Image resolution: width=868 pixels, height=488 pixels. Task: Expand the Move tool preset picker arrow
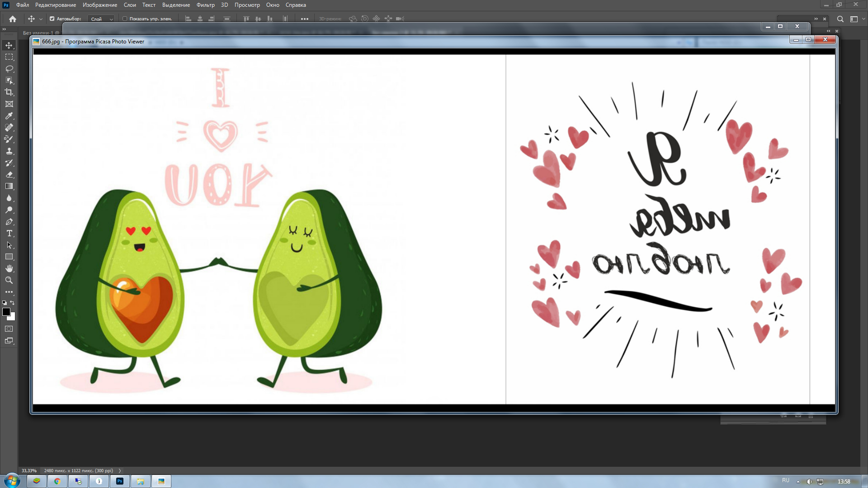pos(41,19)
